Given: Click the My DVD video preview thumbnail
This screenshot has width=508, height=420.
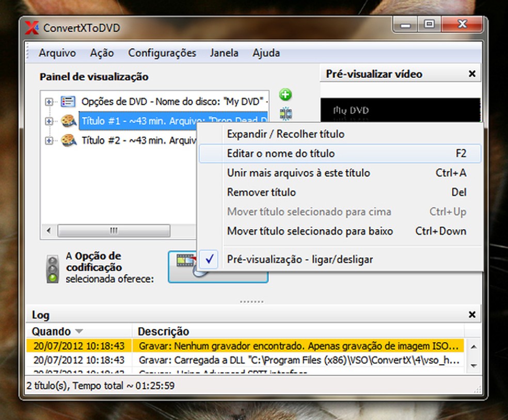Looking at the screenshot, I should tap(401, 110).
